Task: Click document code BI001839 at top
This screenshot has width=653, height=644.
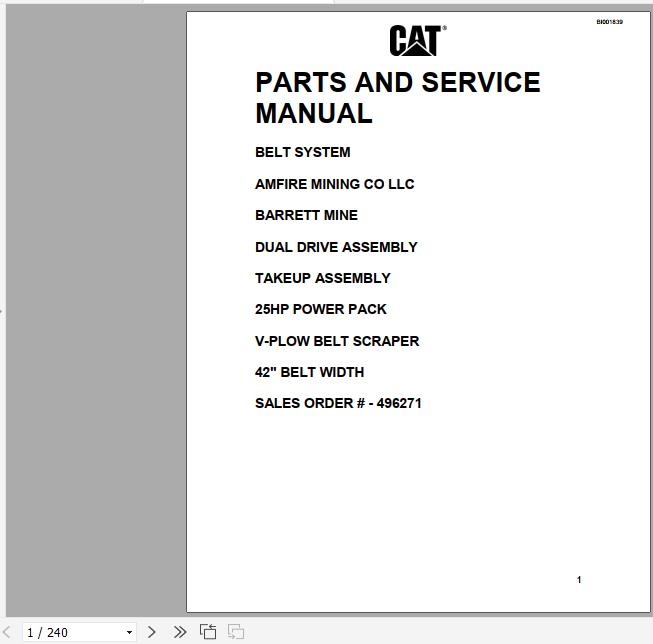Action: (x=609, y=22)
